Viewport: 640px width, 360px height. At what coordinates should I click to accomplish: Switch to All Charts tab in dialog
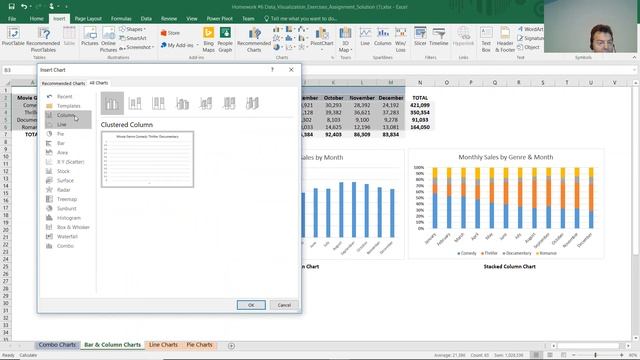(99, 83)
